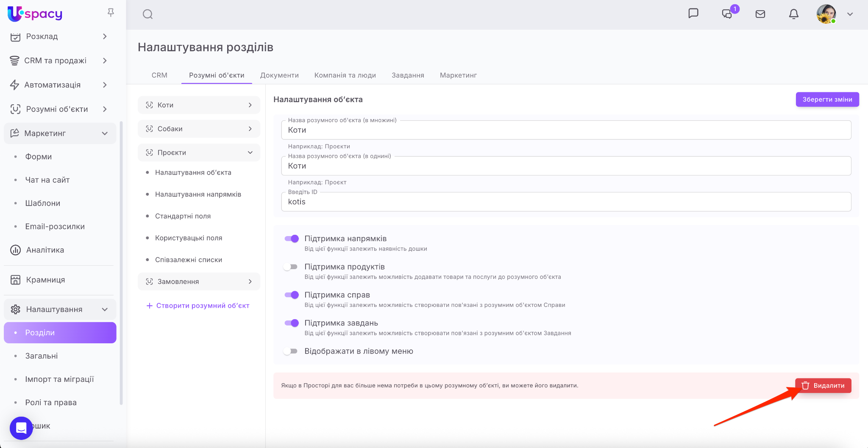The width and height of the screenshot is (868, 448).
Task: Open group chats icon with badge
Action: pyautogui.click(x=727, y=14)
